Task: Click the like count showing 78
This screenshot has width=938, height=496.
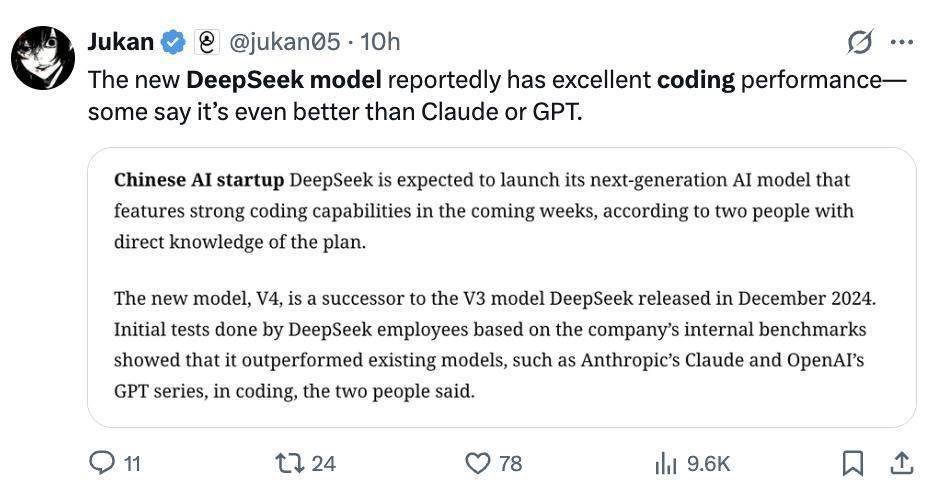Action: 510,464
